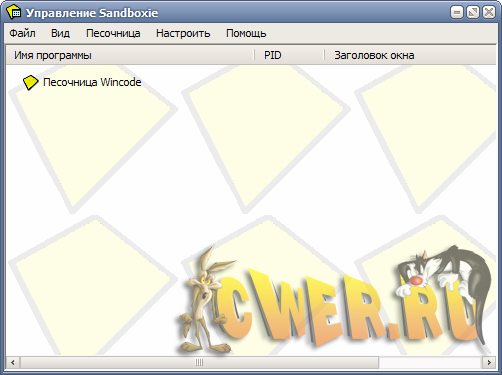Open the Песочница menu

(x=113, y=33)
